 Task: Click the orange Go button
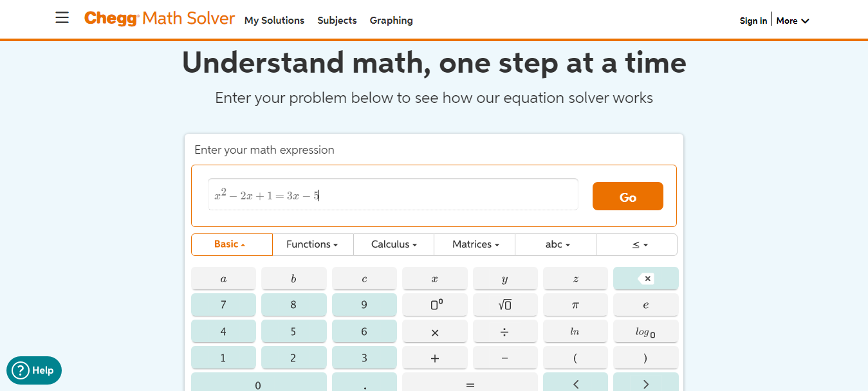[627, 196]
